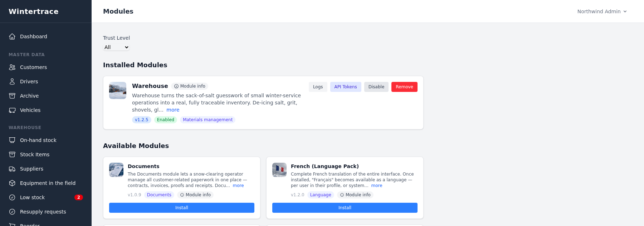Click the v1.0.9 version text
644x226 pixels.
click(x=135, y=195)
